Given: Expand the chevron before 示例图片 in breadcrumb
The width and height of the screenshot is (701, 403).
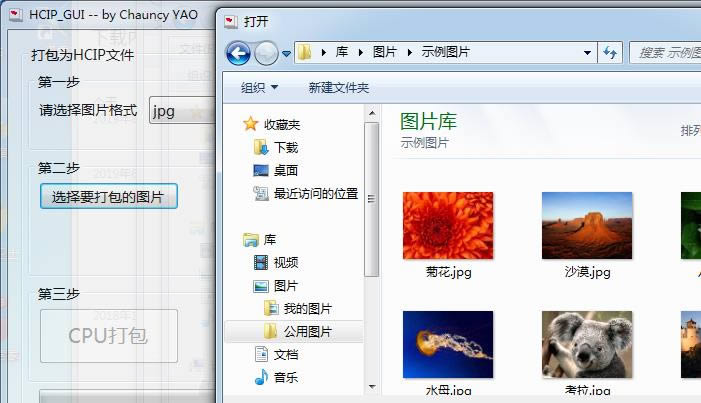Looking at the screenshot, I should [x=410, y=53].
